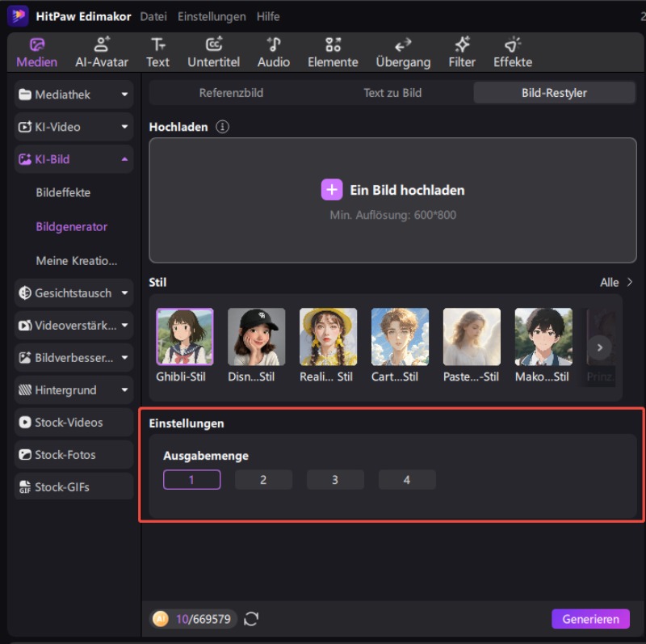Expand the KI-Video sidebar section

coord(124,127)
